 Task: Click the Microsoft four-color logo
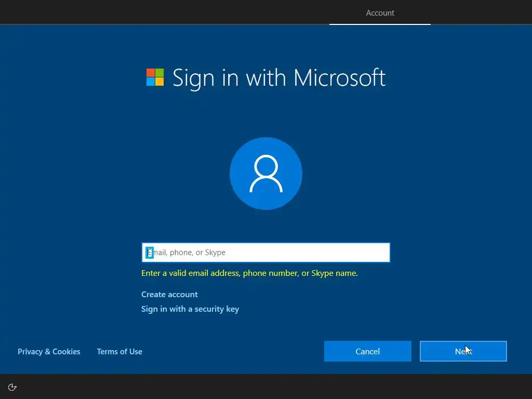tap(155, 77)
